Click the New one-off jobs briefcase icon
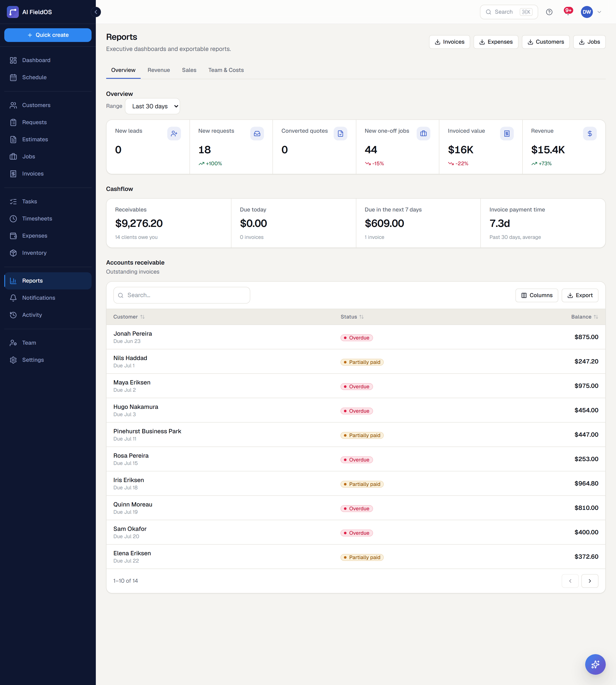Viewport: 616px width, 685px height. [423, 134]
